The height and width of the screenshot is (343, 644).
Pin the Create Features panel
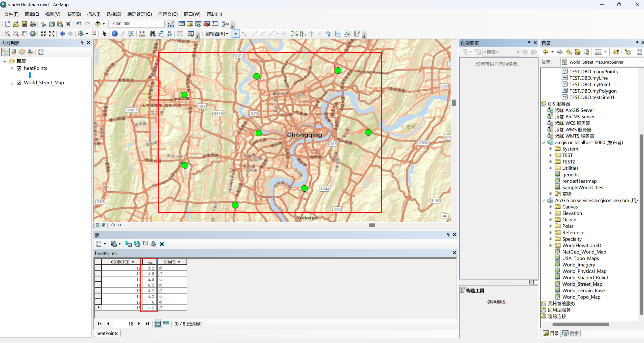coord(529,43)
